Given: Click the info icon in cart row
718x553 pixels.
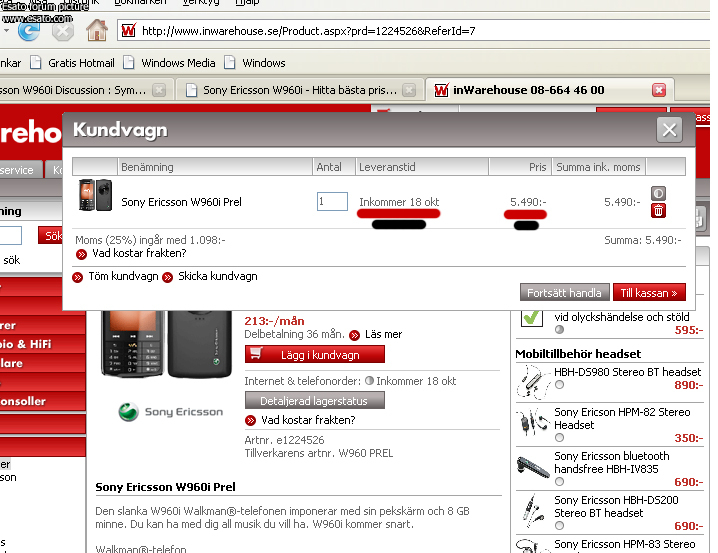Looking at the screenshot, I should tap(658, 193).
